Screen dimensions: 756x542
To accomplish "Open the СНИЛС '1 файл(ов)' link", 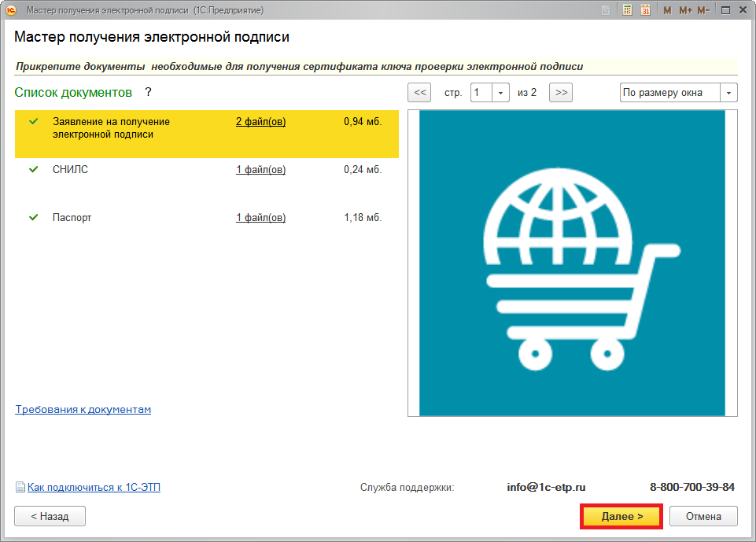I will coord(260,170).
